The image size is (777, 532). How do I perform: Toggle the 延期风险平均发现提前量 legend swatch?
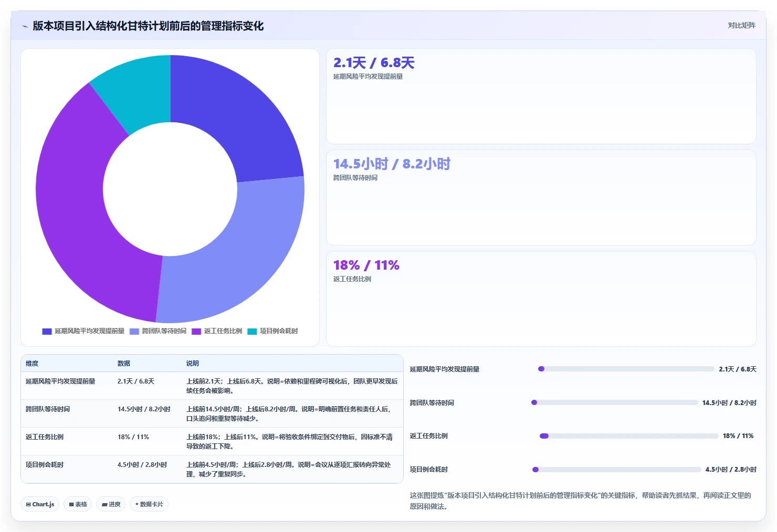[x=47, y=331]
